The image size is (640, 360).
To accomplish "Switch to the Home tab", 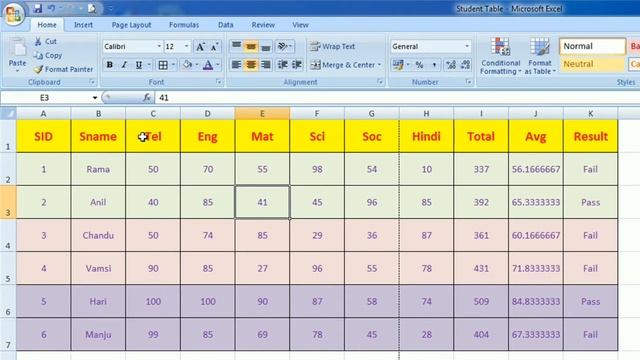I will click(47, 25).
